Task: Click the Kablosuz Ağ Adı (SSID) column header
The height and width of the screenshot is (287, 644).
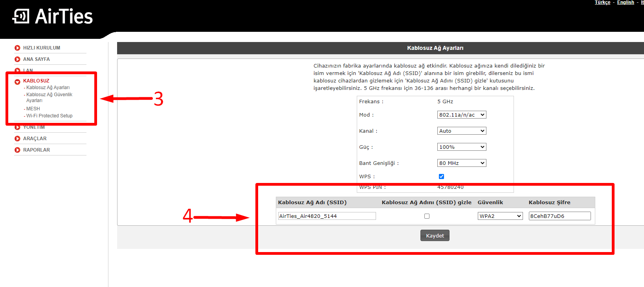Action: 312,203
